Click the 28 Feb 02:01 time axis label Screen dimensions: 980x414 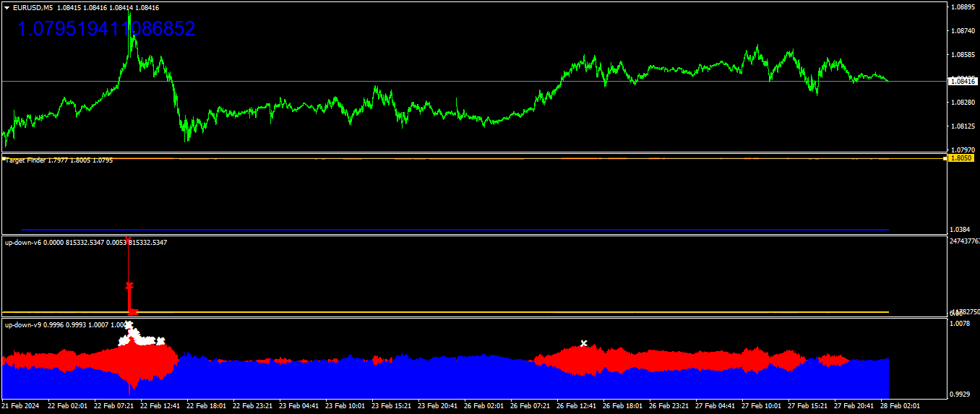pos(900,406)
